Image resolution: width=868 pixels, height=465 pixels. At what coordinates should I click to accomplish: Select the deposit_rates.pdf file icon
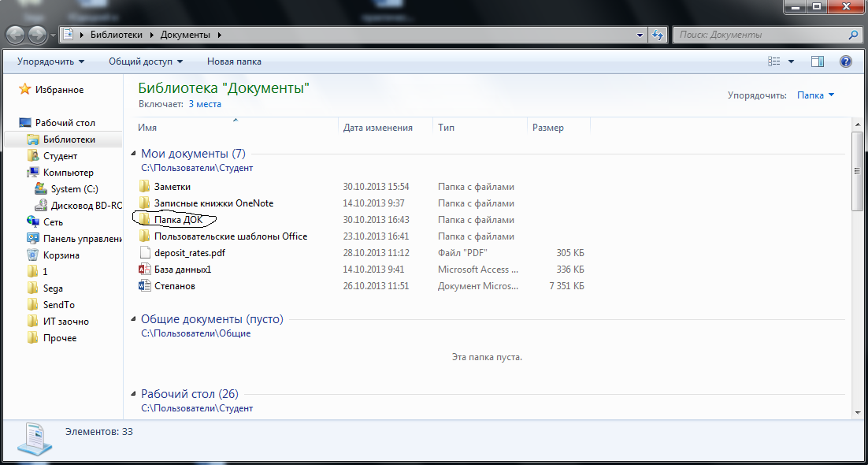pos(144,253)
